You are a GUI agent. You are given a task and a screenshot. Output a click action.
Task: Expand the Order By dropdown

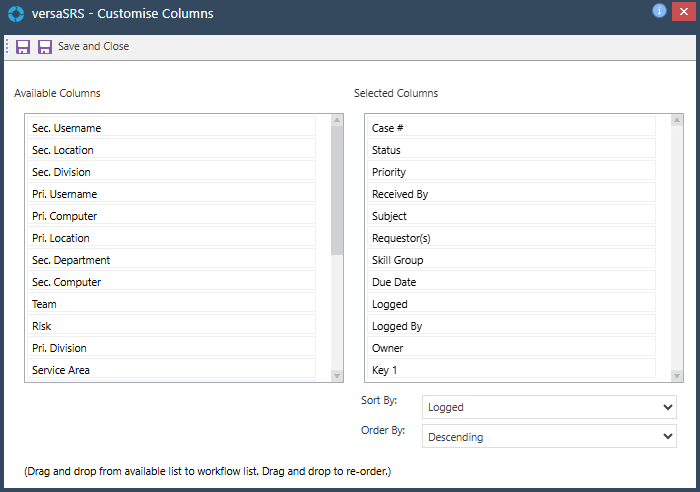click(549, 436)
